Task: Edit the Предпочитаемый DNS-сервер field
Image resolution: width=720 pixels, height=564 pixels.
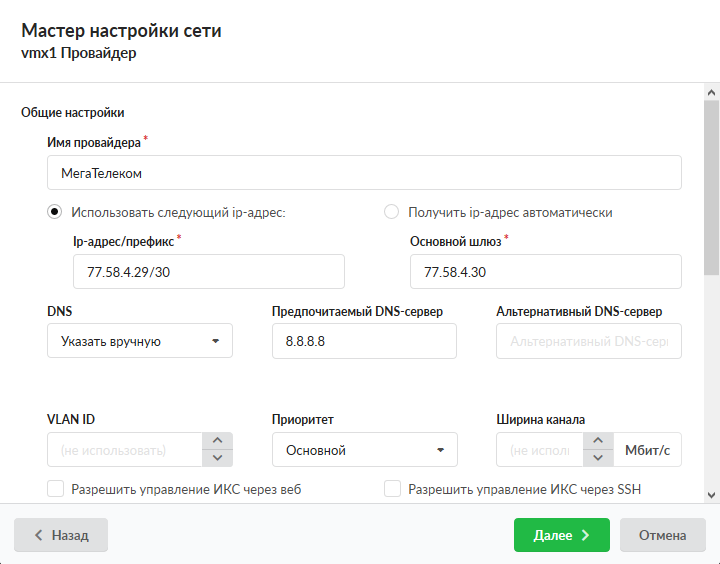Action: [364, 341]
